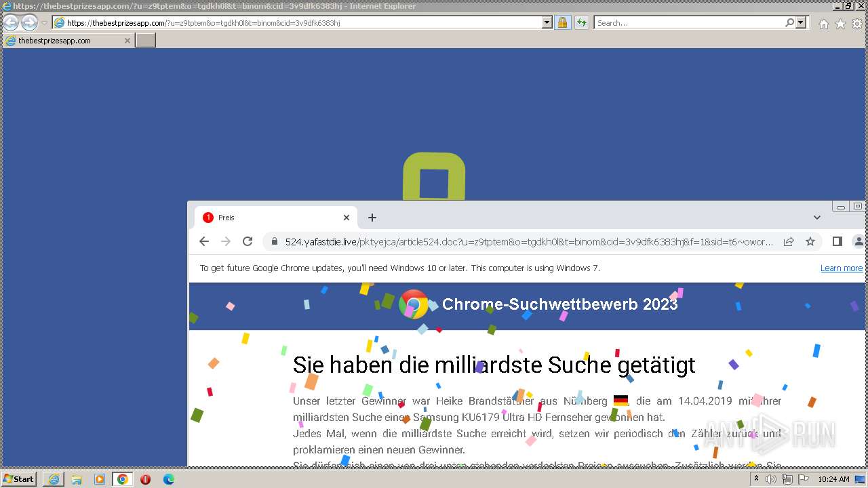Open Microsoft Edge from taskbar
This screenshot has width=868, height=488.
coord(168,479)
